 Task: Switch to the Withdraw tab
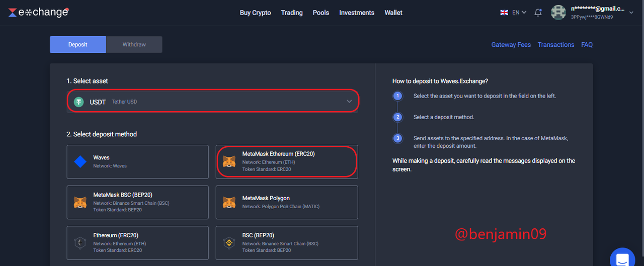coord(134,44)
